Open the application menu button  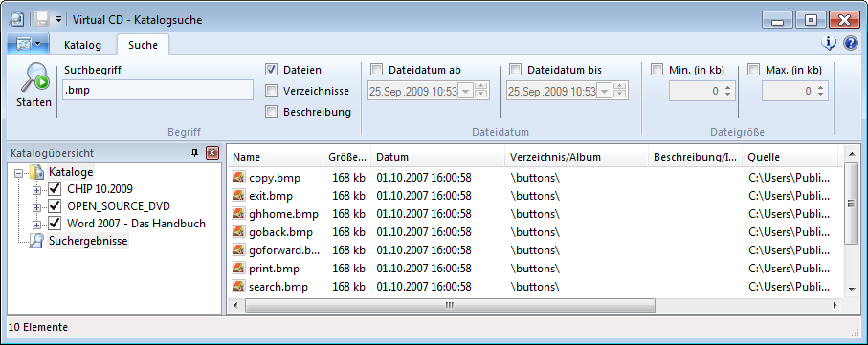[28, 44]
